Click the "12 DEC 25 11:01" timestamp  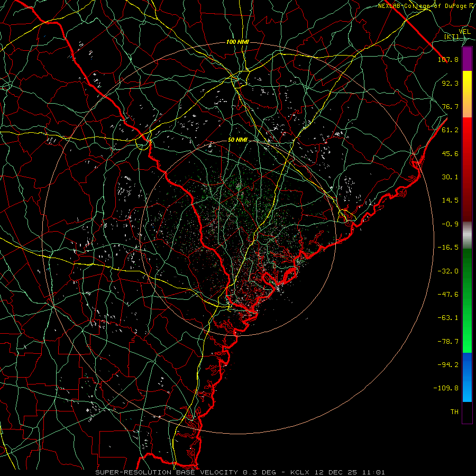349,472
